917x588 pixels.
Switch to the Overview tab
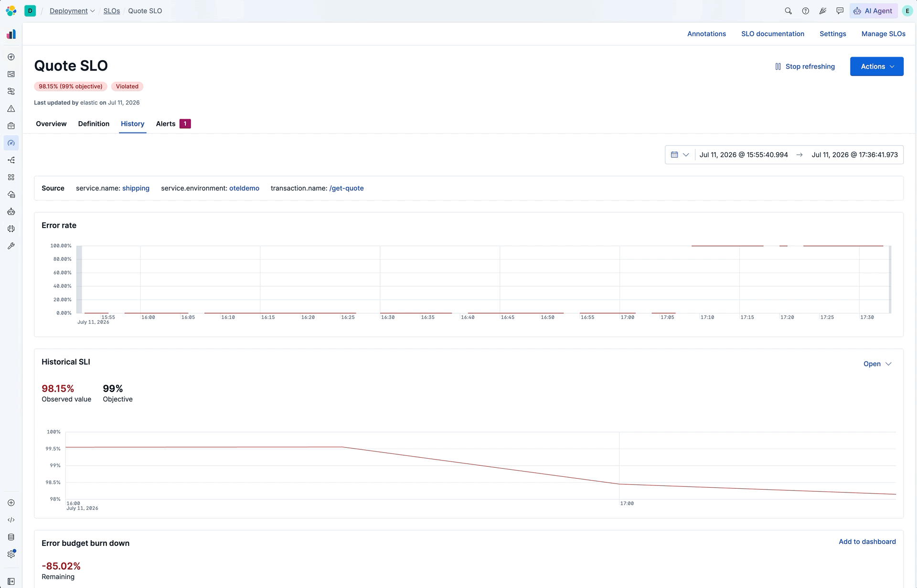(51, 124)
